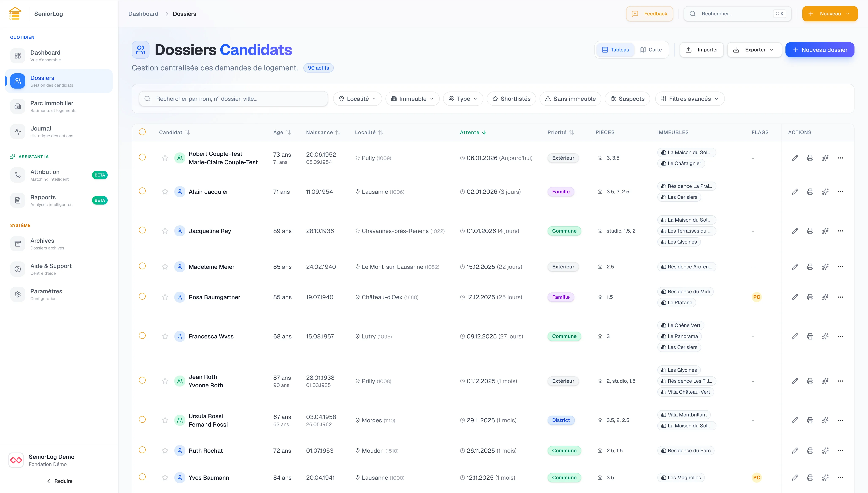Star Francesca Wyss as shortlisted

pyautogui.click(x=165, y=336)
